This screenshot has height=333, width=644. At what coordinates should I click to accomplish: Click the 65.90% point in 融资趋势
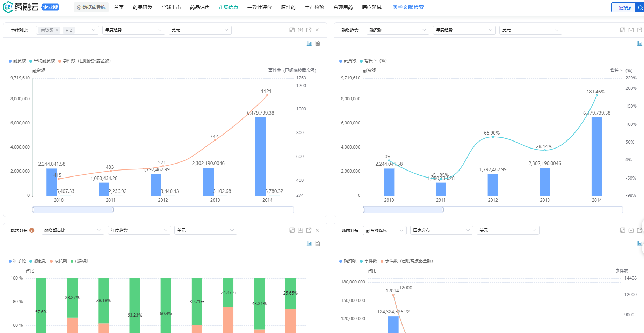pos(493,137)
